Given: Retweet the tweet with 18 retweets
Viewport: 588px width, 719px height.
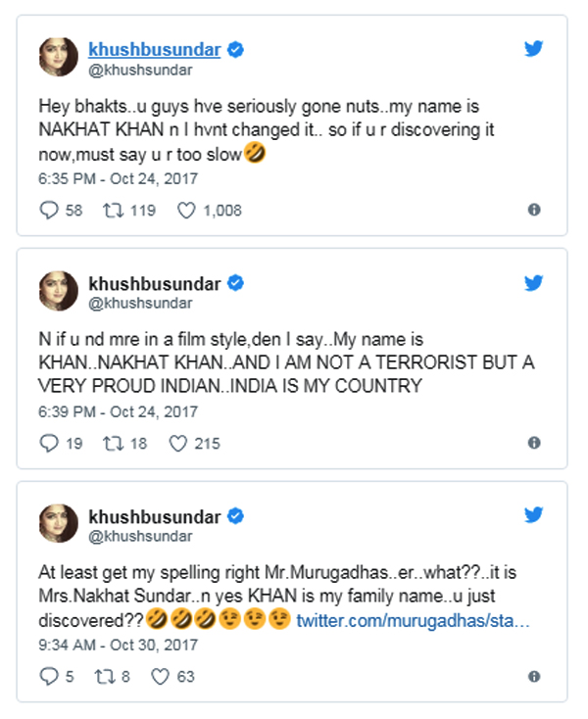Looking at the screenshot, I should [x=113, y=443].
